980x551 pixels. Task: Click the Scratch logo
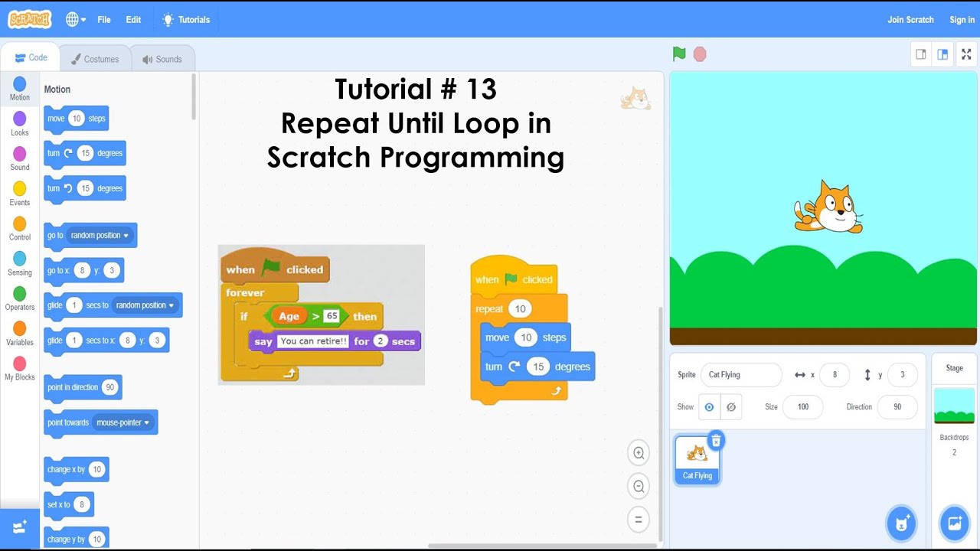point(30,19)
